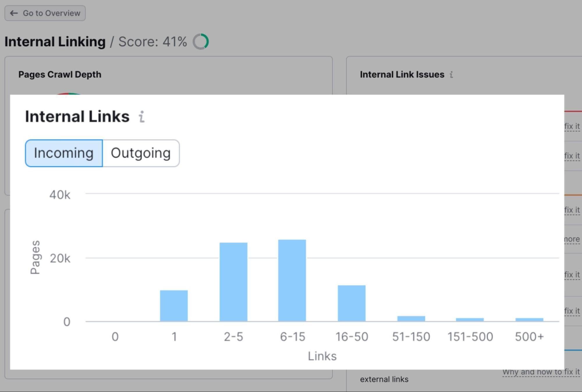Click the 151-500 links bar

(x=470, y=320)
